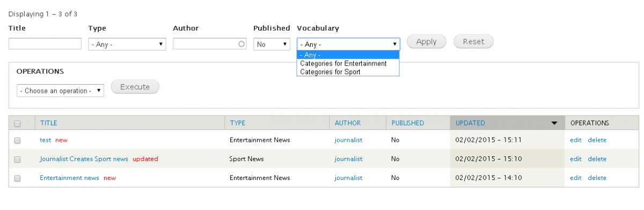Image resolution: width=644 pixels, height=210 pixels.
Task: Click journalist link in Sport News row
Action: pos(348,159)
